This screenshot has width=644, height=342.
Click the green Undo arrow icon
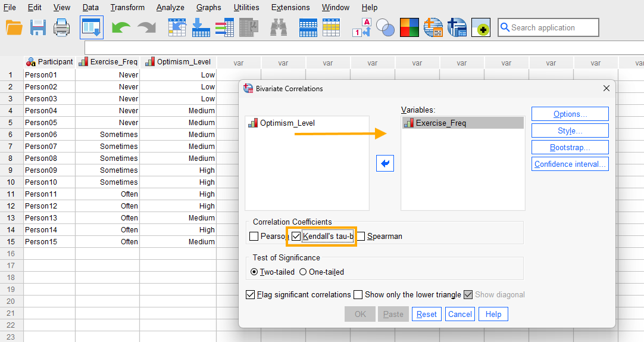[x=121, y=27]
